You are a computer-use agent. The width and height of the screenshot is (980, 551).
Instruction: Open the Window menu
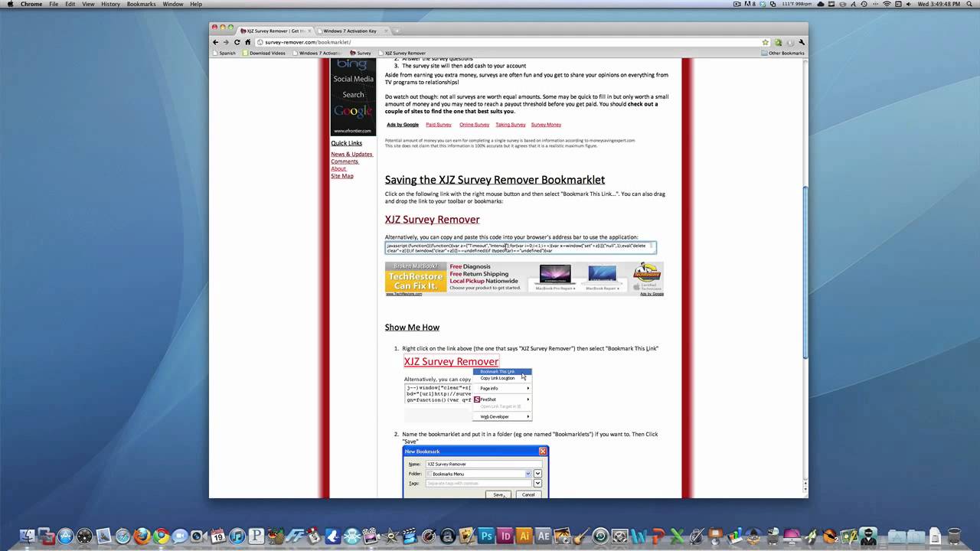[173, 4]
